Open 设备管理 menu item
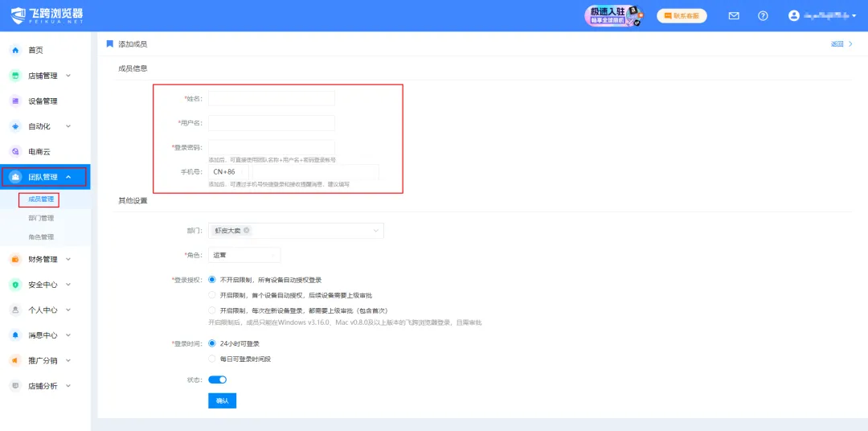 pos(43,101)
